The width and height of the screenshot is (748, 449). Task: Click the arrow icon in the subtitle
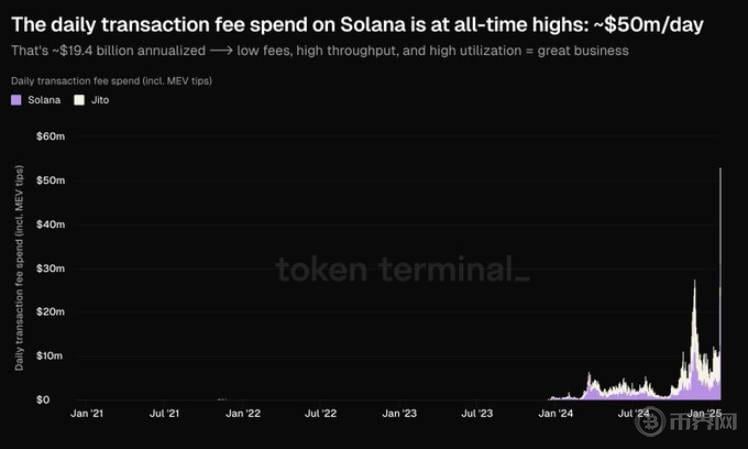coord(221,51)
